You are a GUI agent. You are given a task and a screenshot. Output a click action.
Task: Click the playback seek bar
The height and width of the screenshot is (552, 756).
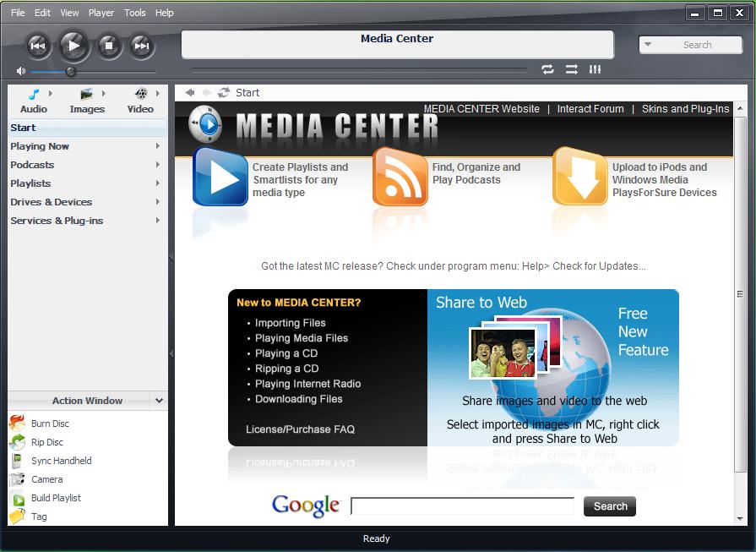click(x=358, y=70)
